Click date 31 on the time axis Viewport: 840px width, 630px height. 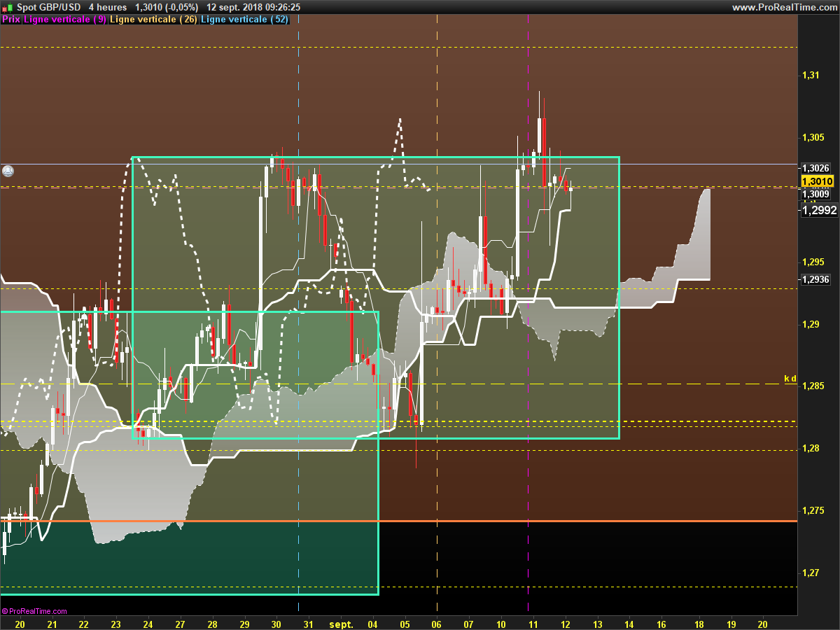click(x=309, y=623)
